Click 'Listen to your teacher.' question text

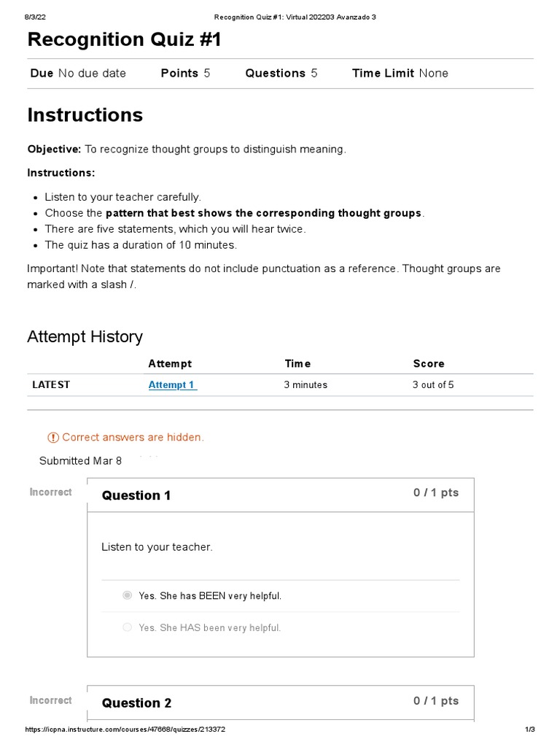(157, 547)
